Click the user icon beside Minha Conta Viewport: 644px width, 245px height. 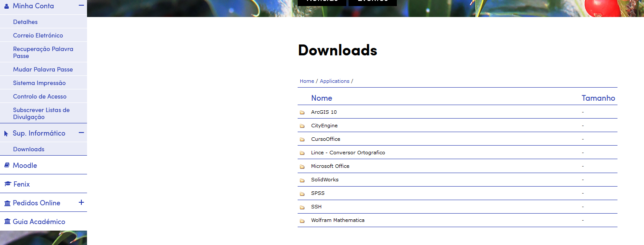[x=7, y=6]
